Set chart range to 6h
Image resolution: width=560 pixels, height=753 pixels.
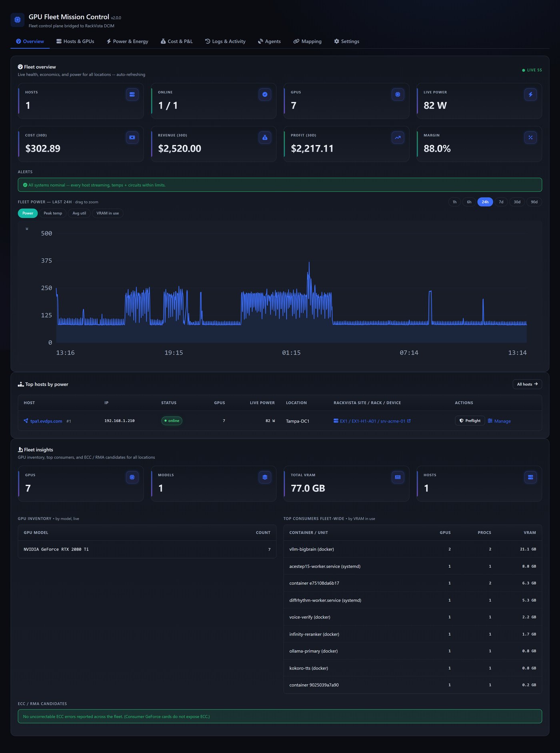coord(469,202)
